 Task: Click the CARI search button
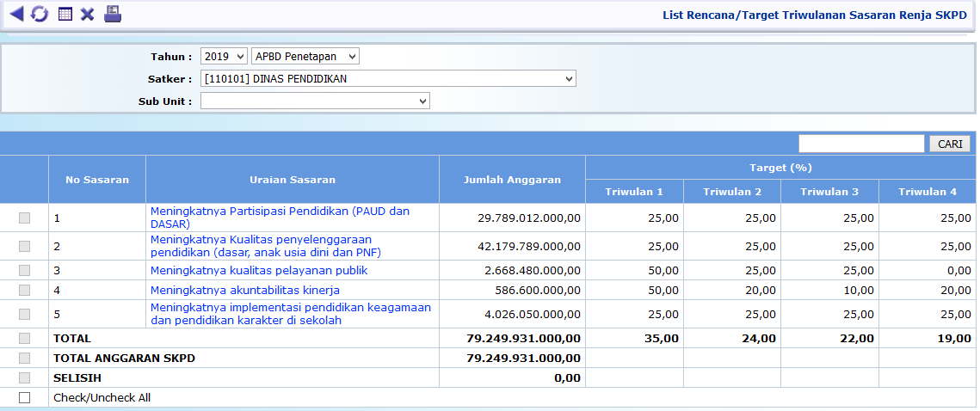point(950,144)
